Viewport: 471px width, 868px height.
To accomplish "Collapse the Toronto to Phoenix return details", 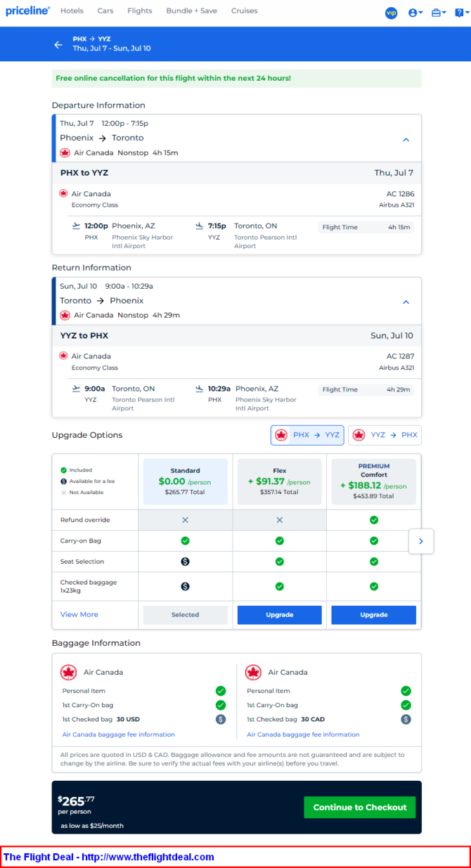I will coord(406,302).
